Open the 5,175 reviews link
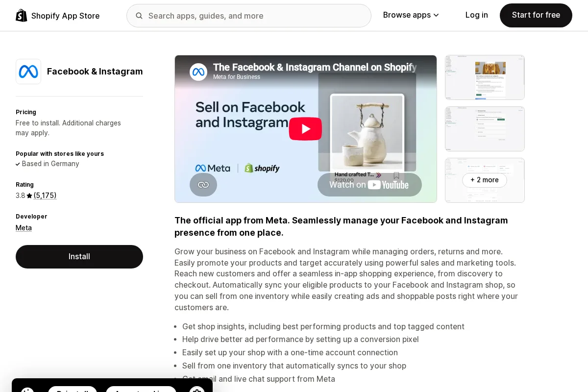588x392 pixels. tap(45, 196)
